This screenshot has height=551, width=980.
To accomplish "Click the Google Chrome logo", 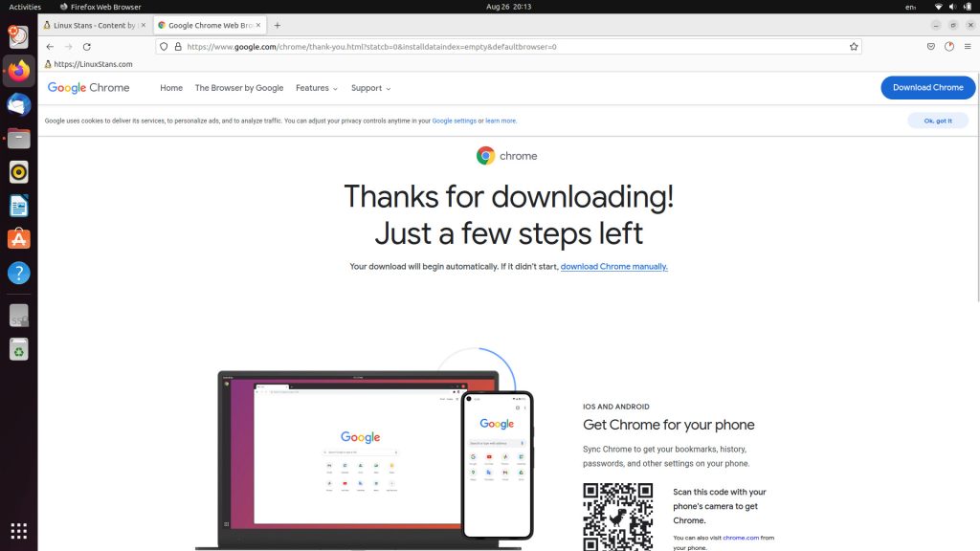I will (89, 88).
